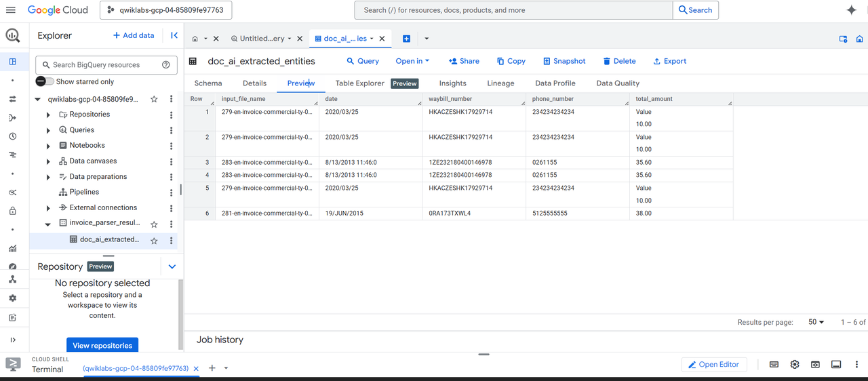This screenshot has height=381, width=868.
Task: Click the Export button
Action: pos(669,61)
